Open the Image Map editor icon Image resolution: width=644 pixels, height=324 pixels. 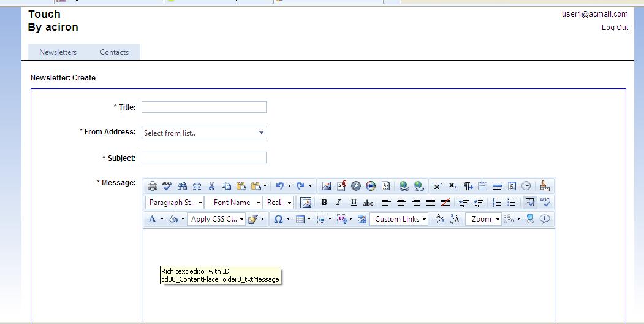[x=362, y=219]
